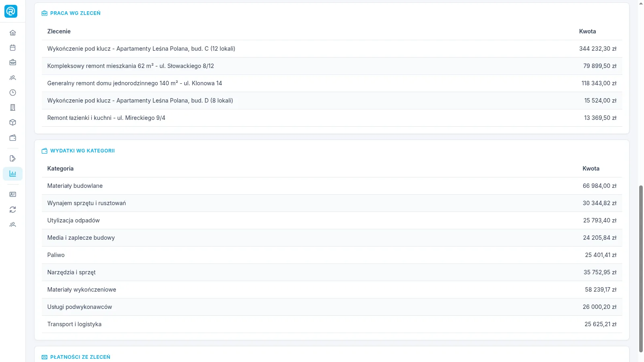Select the 'Generalny remont domu jednorodzinnego' row
Image resolution: width=644 pixels, height=362 pixels.
(332, 83)
